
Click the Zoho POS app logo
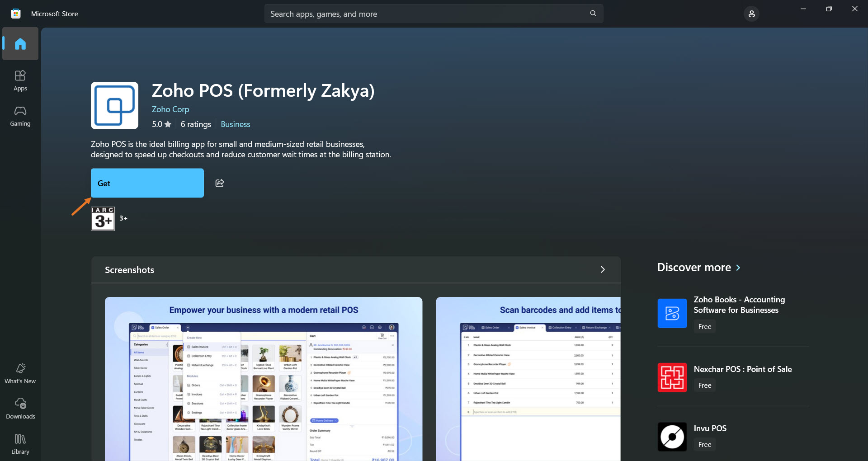pyautogui.click(x=114, y=105)
